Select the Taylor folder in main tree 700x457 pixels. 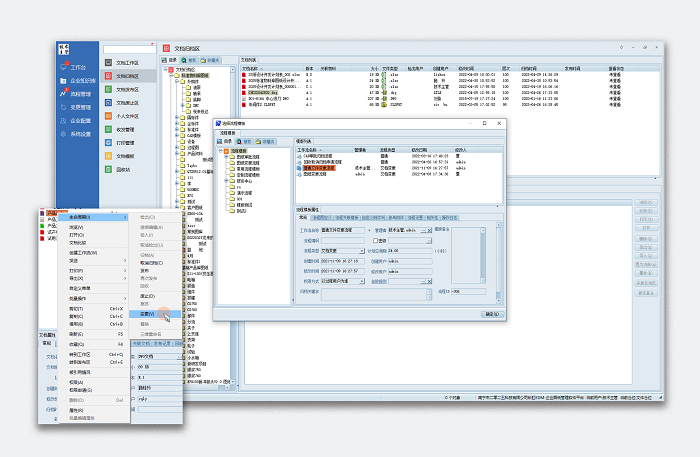pos(192,166)
